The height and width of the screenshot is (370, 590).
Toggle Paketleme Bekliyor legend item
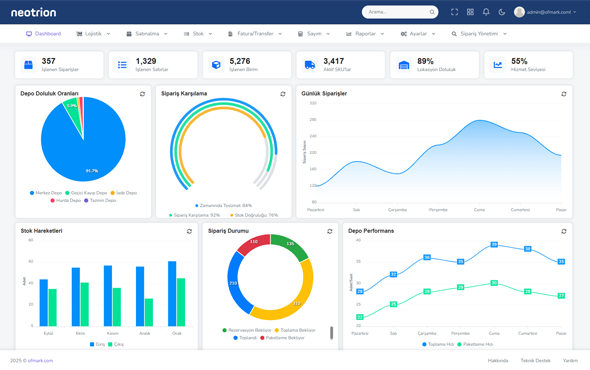[x=283, y=338]
